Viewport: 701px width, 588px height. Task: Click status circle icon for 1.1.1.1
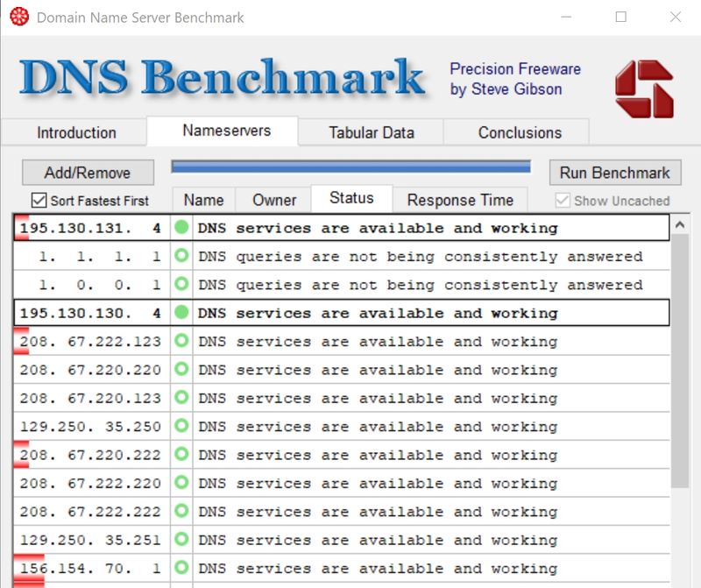click(x=181, y=257)
